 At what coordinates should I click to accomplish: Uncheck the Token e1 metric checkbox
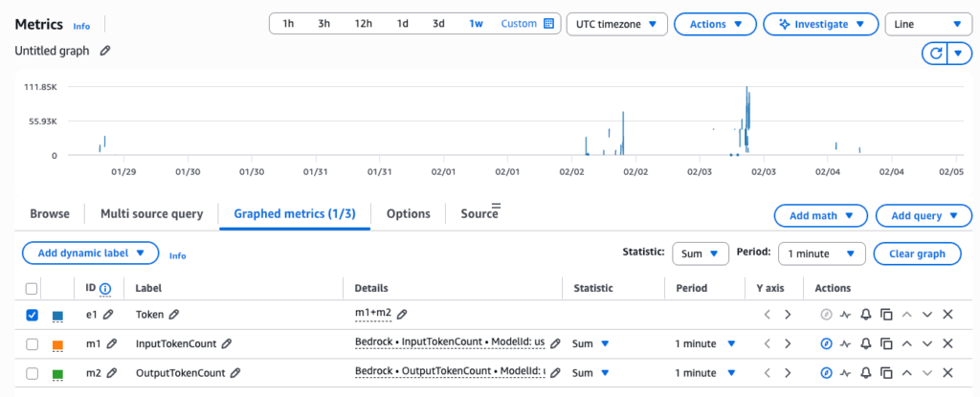pyautogui.click(x=32, y=315)
